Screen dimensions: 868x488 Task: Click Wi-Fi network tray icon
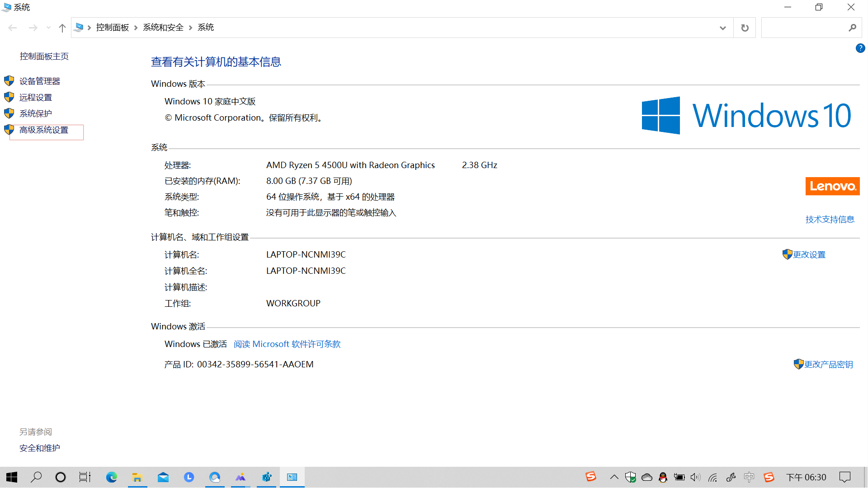(713, 477)
